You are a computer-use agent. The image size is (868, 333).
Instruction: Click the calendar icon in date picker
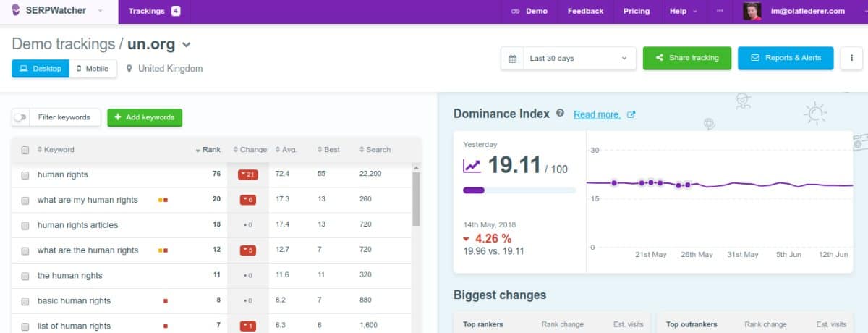click(x=513, y=59)
